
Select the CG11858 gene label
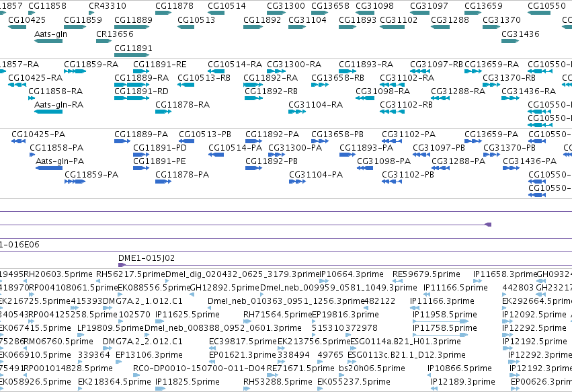click(x=48, y=6)
